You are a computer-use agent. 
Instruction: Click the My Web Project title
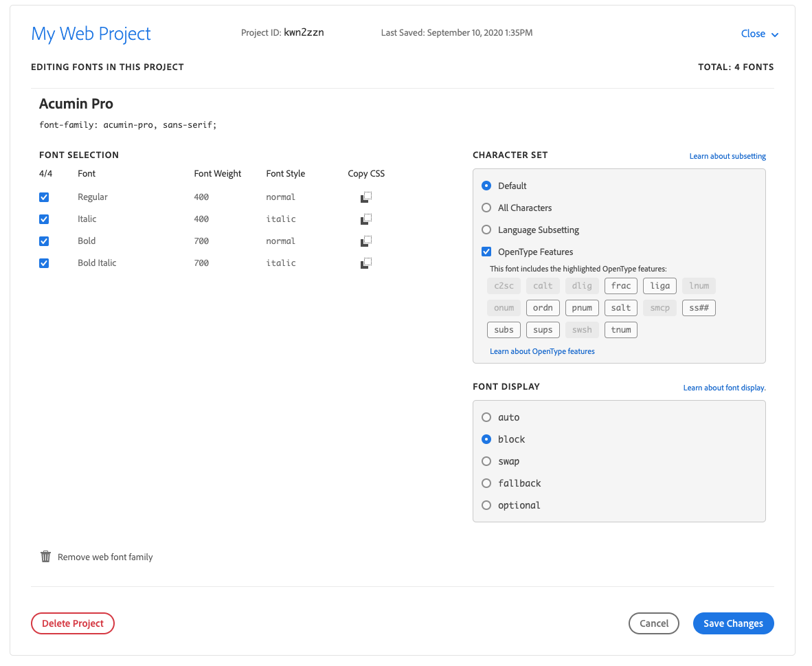coord(91,34)
